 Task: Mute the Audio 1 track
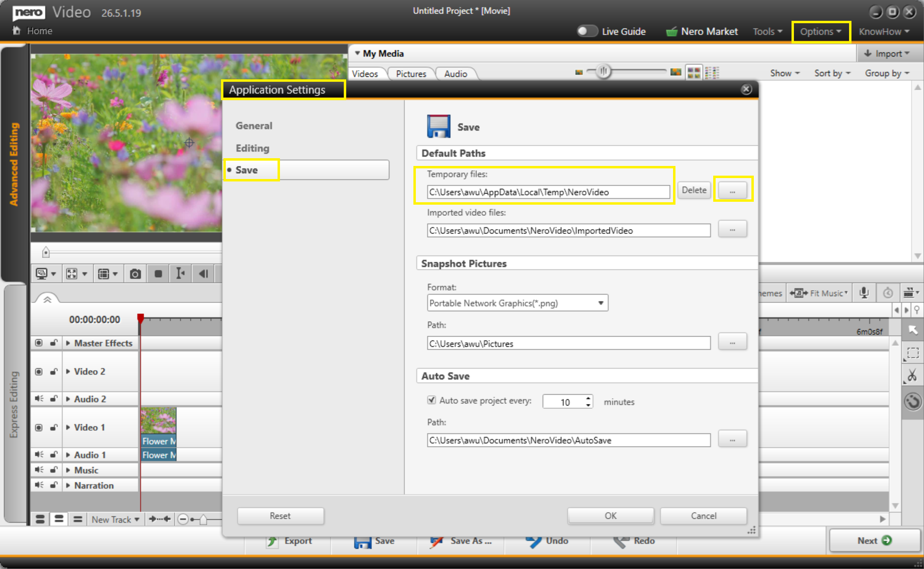click(x=39, y=455)
